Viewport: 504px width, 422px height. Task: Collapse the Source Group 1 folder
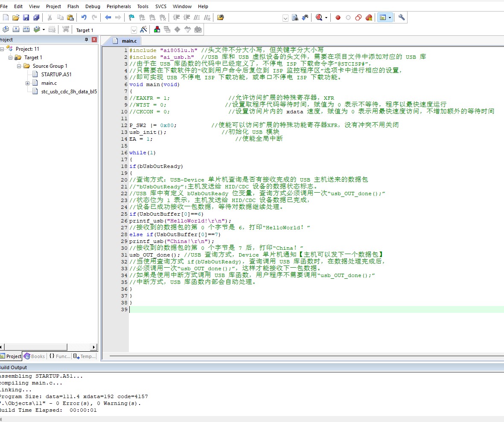(19, 66)
